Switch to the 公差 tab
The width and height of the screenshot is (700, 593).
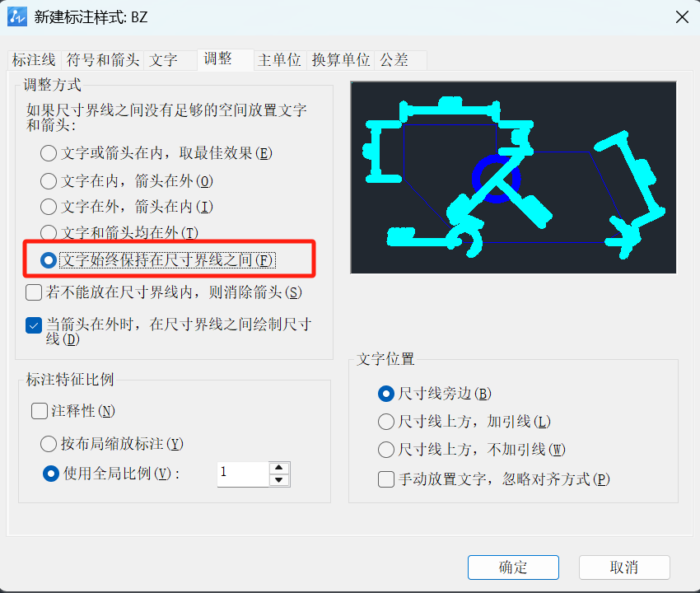tap(394, 60)
